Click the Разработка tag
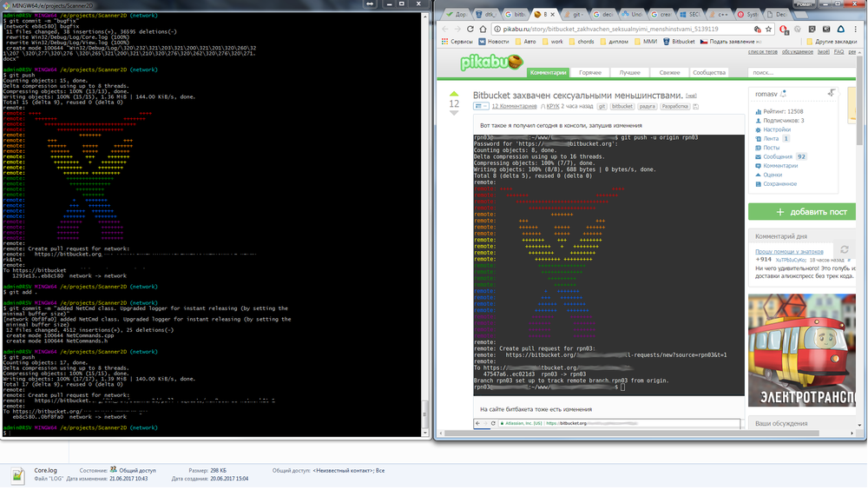The image size is (868, 490). (674, 106)
